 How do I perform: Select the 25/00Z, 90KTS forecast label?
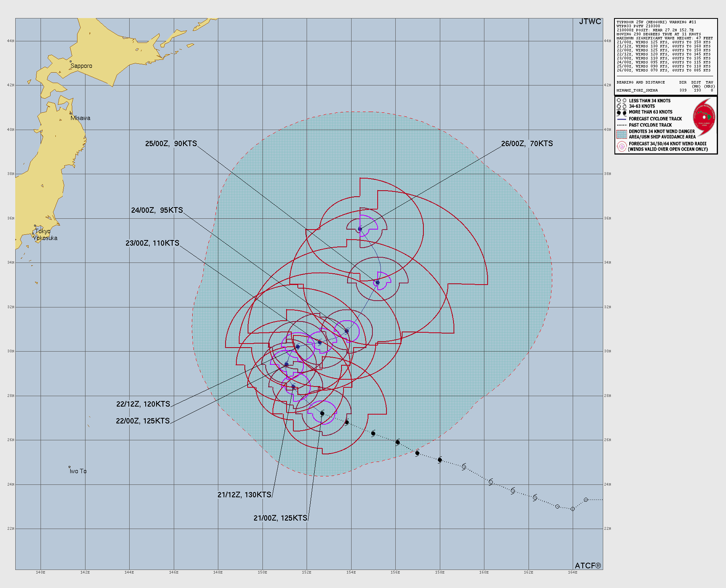point(171,144)
